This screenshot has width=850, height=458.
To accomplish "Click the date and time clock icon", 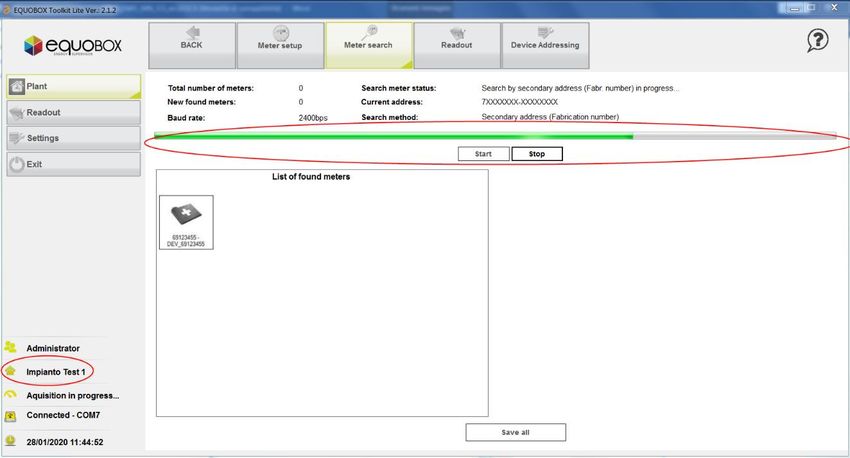I will point(10,441).
